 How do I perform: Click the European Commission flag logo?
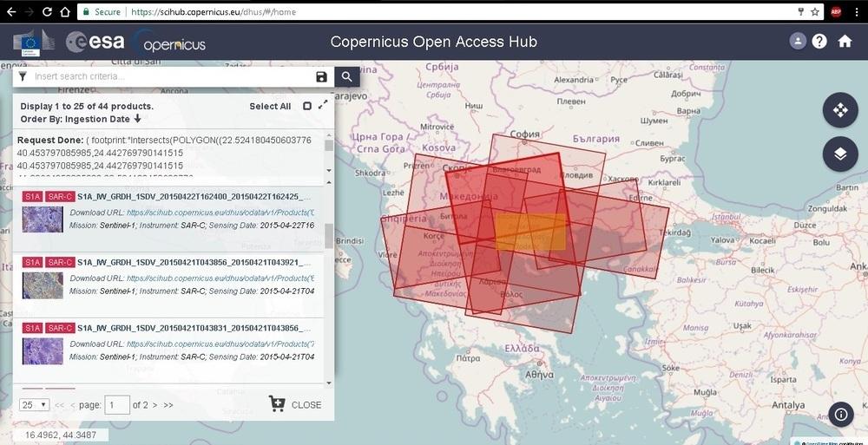click(33, 43)
